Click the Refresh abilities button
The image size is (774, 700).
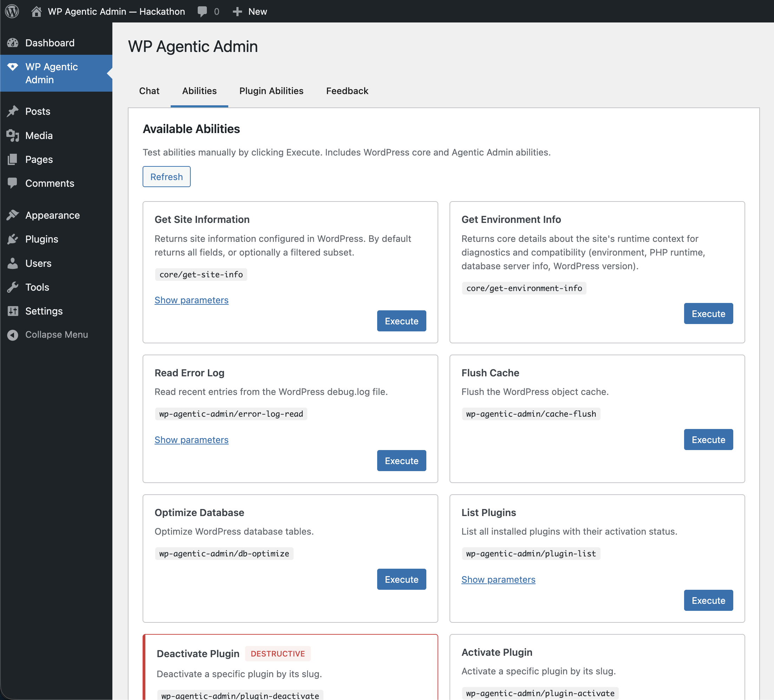click(x=166, y=177)
